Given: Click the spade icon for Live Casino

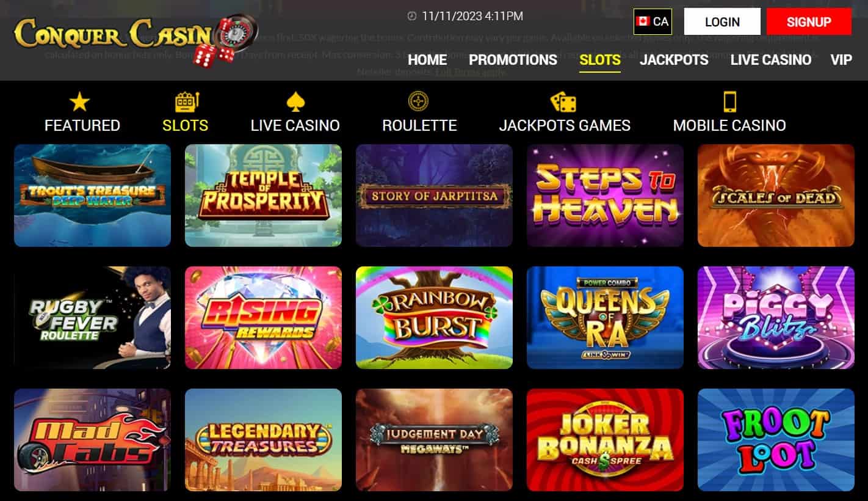Looking at the screenshot, I should click(x=295, y=102).
